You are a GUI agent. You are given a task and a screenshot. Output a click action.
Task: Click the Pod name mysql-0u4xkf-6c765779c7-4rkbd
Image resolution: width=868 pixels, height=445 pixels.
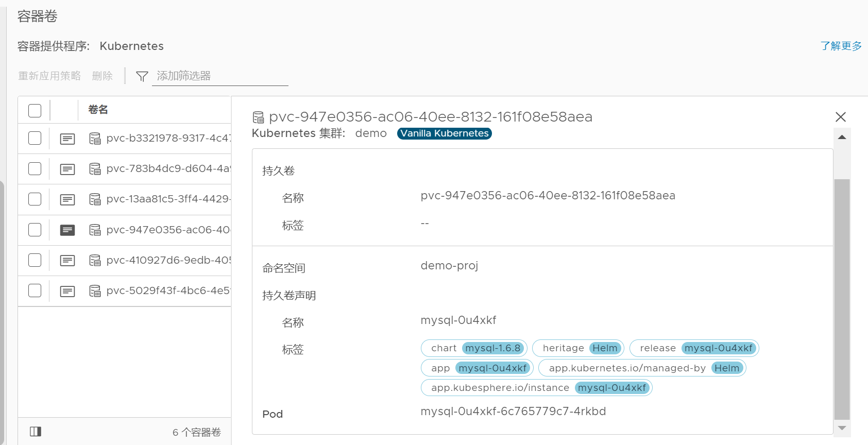pyautogui.click(x=513, y=412)
